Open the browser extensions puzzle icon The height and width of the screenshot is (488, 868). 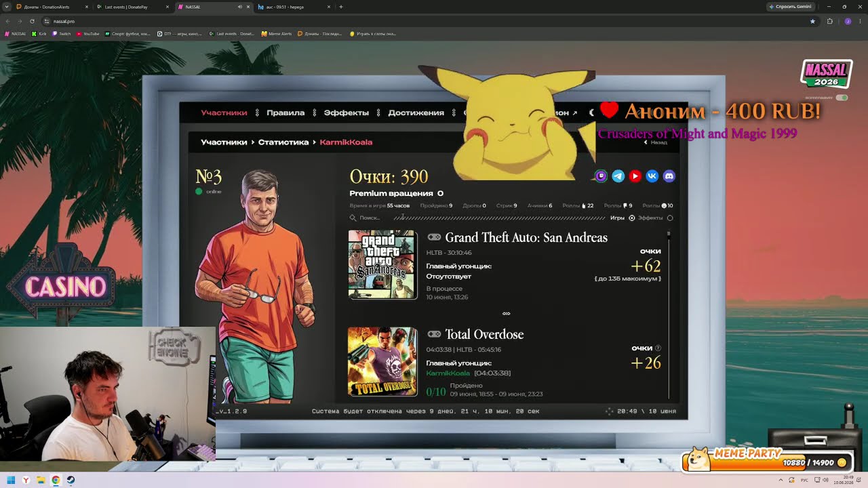click(x=829, y=21)
